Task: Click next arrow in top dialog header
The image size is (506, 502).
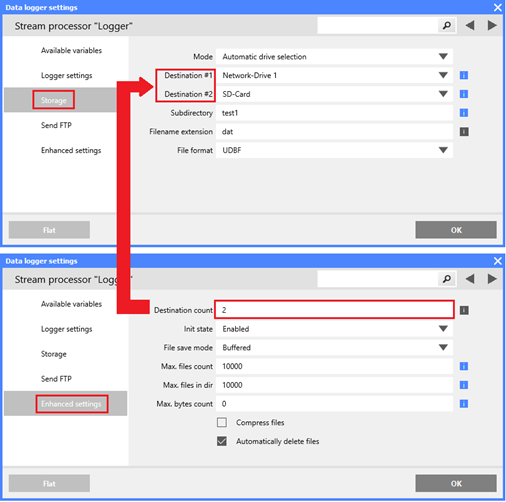Action: 492,25
